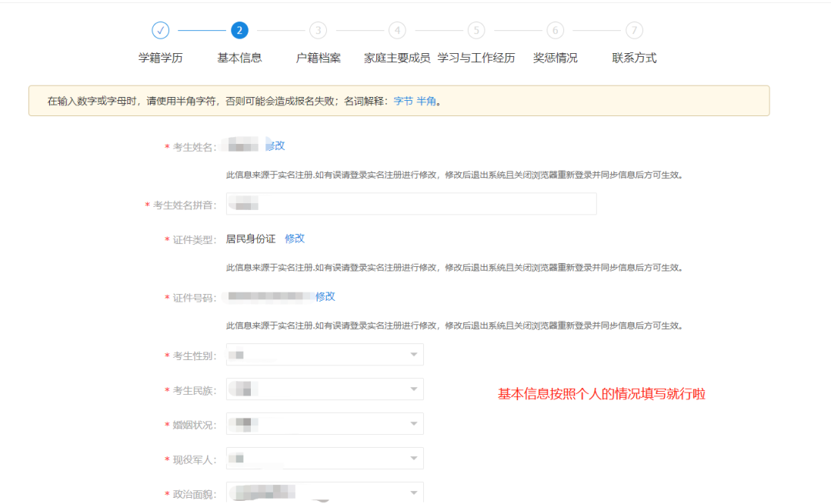Click 修改 link next to 考生姓名
Viewport: 831px width, 504px height.
(x=275, y=145)
